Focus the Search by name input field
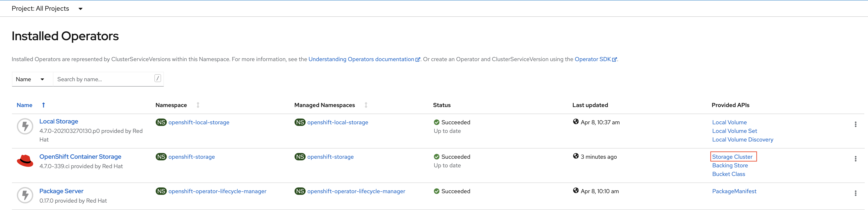 [x=103, y=79]
